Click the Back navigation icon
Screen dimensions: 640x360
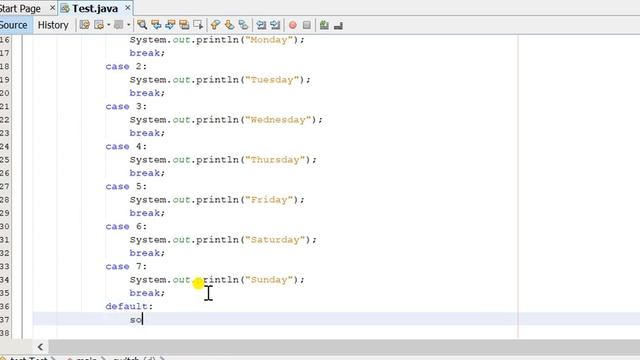pyautogui.click(x=99, y=25)
